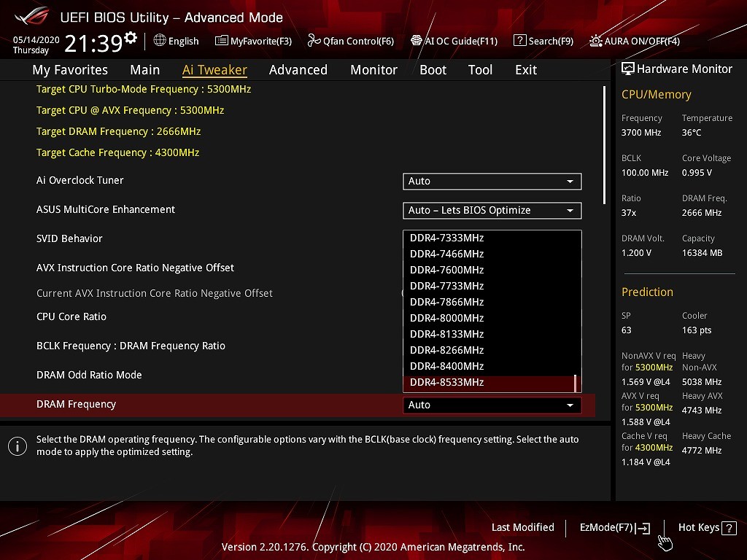Switch to EzMode(F7)
The height and width of the screenshot is (560, 747).
point(614,528)
